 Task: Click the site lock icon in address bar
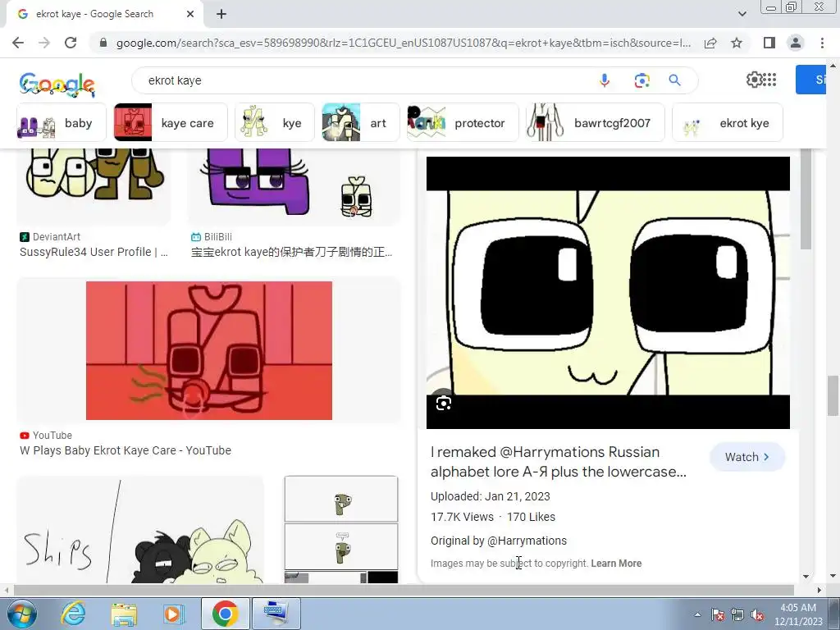pos(103,43)
